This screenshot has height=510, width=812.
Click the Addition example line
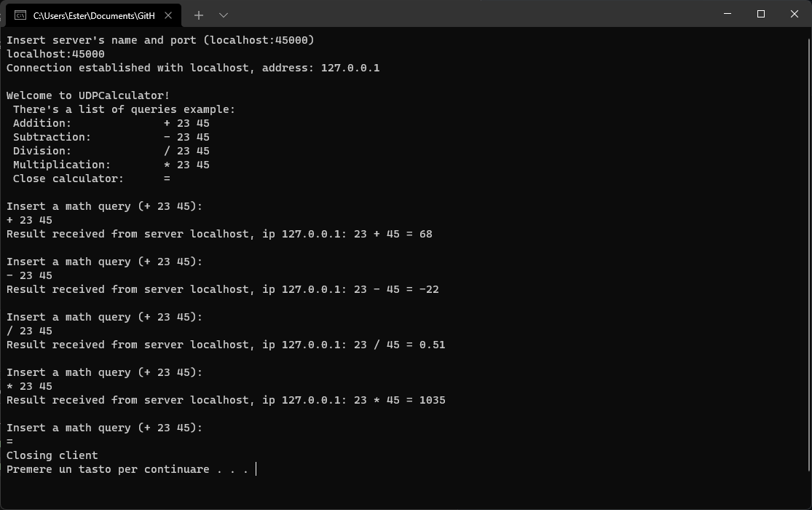point(109,123)
